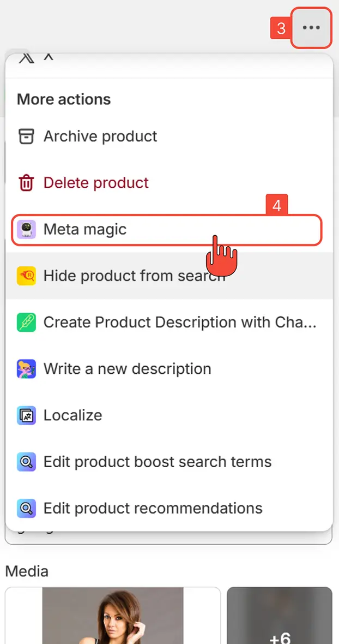The width and height of the screenshot is (339, 644).
Task: Click the Archive product box icon
Action: coord(26,136)
